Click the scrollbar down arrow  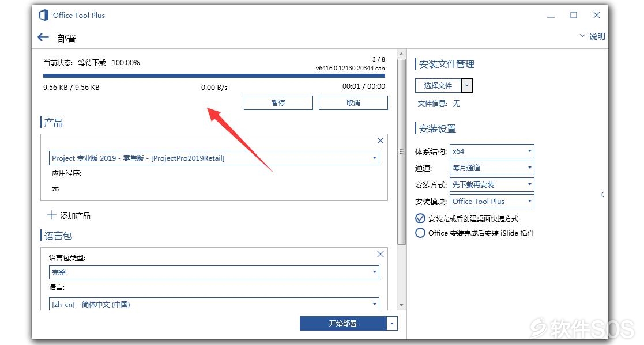click(401, 305)
